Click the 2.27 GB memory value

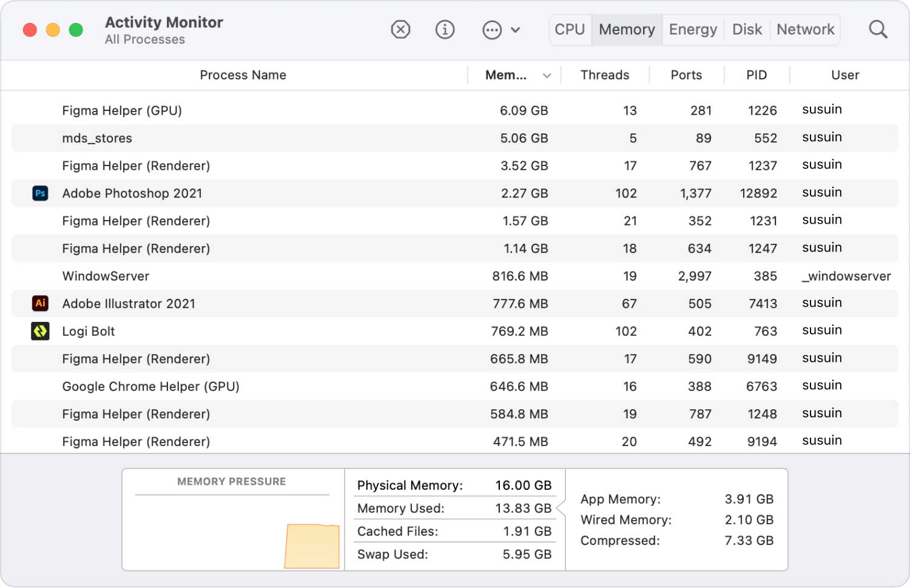point(524,193)
